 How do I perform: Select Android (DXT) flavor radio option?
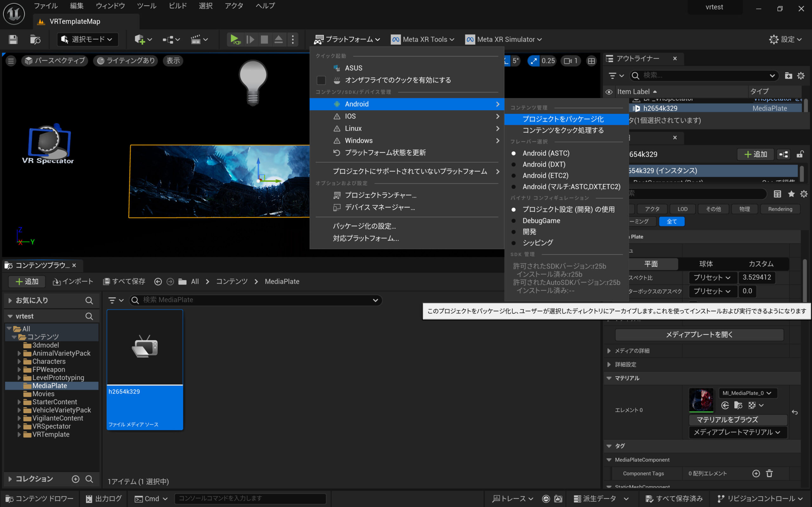544,164
